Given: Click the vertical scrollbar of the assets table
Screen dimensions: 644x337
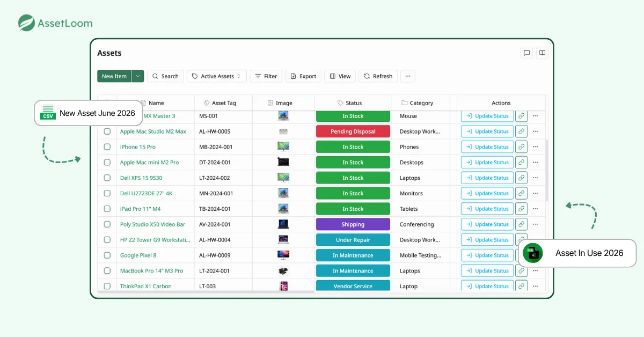Looking at the screenshot, I should pos(547,171).
